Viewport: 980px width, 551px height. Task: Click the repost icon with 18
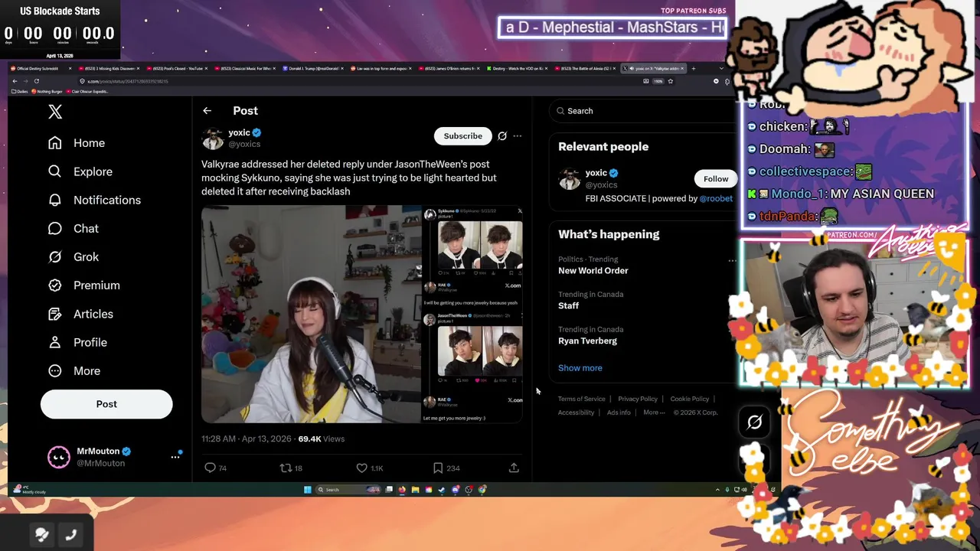click(286, 468)
